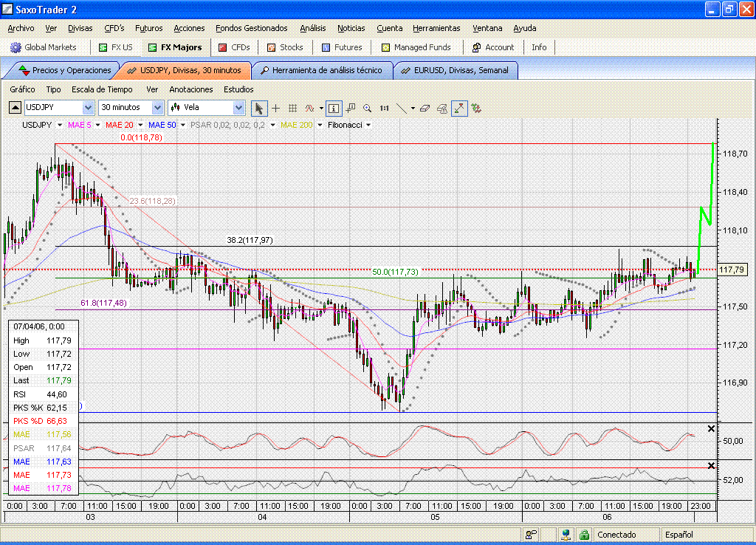Click the Español language status field
The height and width of the screenshot is (545, 756).
[x=679, y=535]
